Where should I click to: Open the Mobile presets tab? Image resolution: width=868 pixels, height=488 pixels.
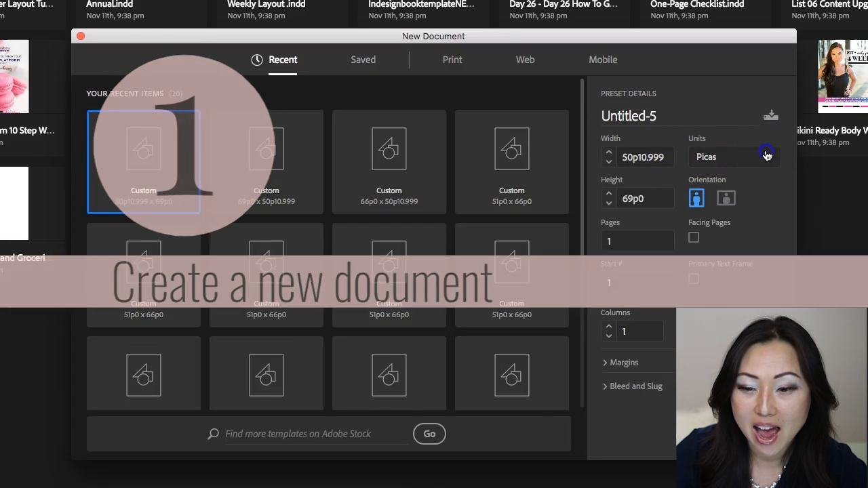coord(603,60)
